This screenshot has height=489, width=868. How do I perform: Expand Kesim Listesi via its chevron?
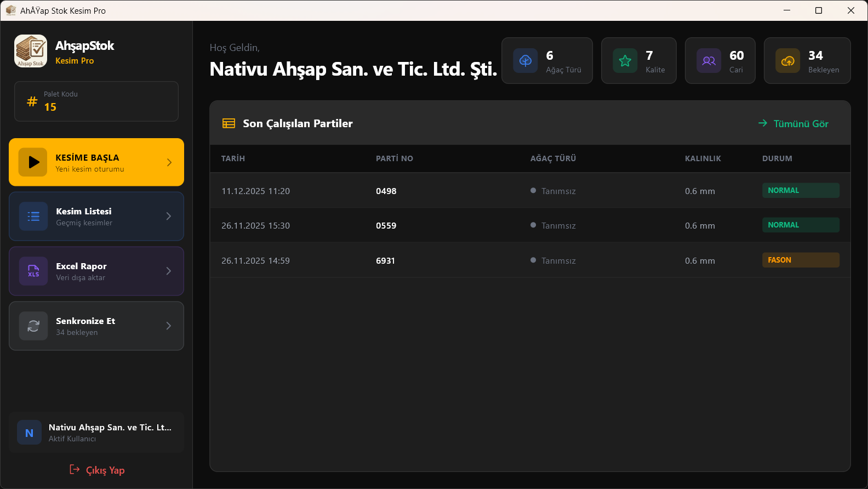(169, 217)
